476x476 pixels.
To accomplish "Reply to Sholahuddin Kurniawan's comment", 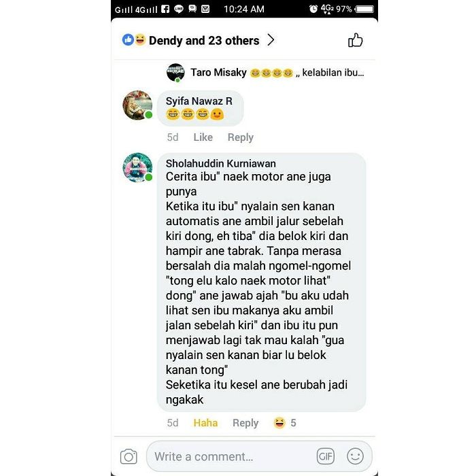I will [245, 423].
